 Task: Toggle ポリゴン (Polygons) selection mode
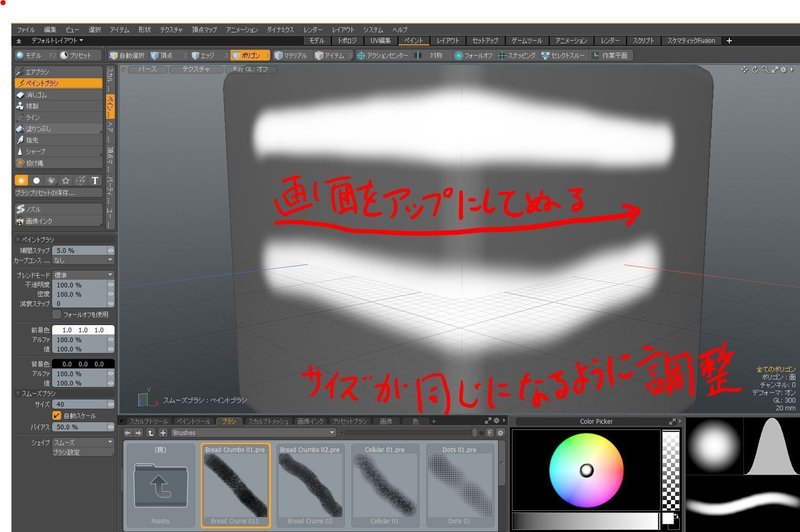point(249,55)
